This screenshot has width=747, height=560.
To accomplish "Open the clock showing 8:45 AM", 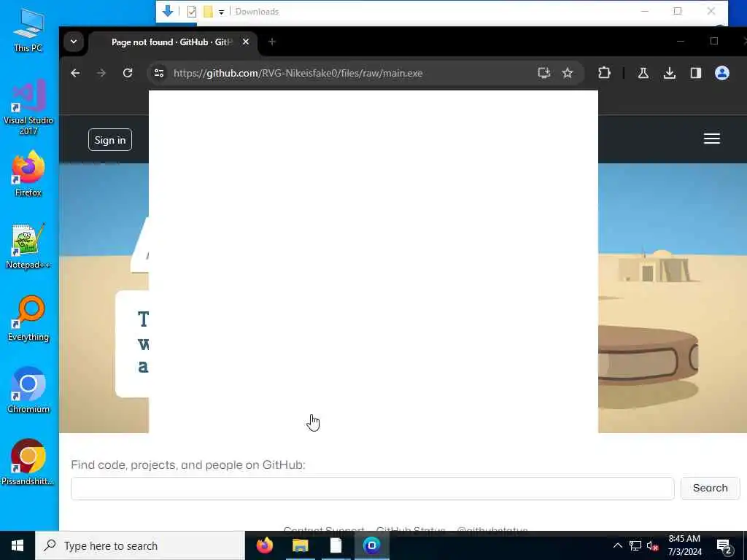I will (684, 545).
